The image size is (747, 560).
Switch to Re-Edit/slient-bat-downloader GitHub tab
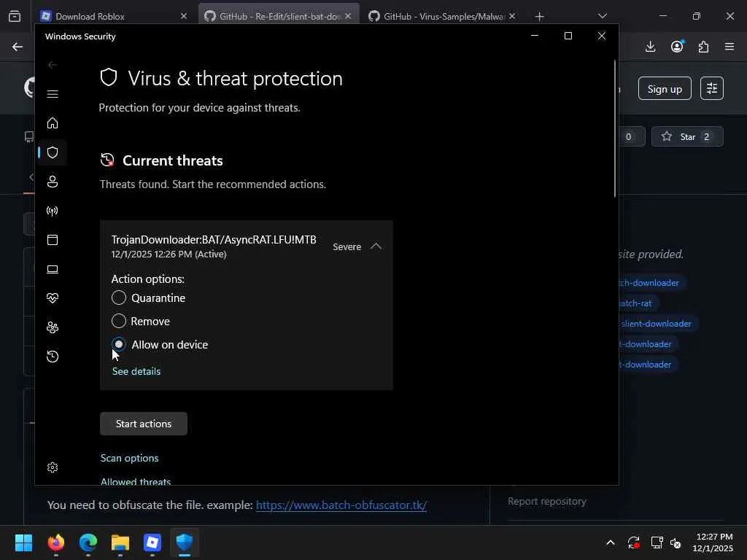pos(279,16)
